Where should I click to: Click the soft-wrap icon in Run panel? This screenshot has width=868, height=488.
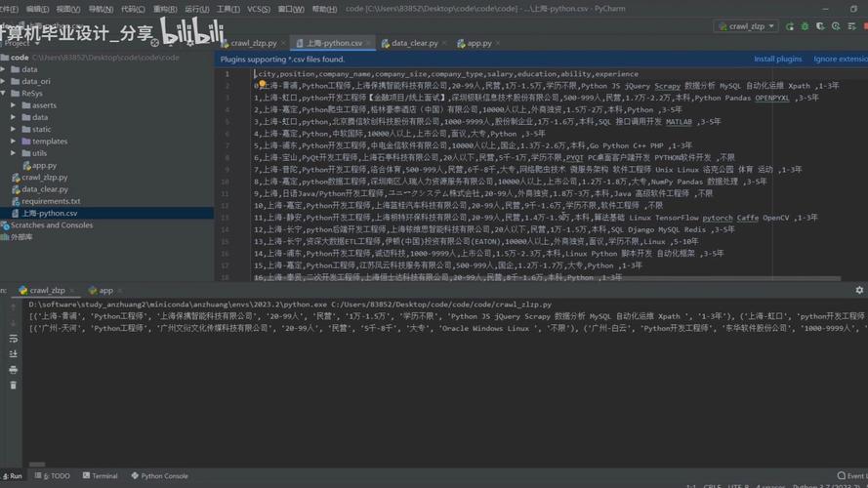pyautogui.click(x=13, y=339)
